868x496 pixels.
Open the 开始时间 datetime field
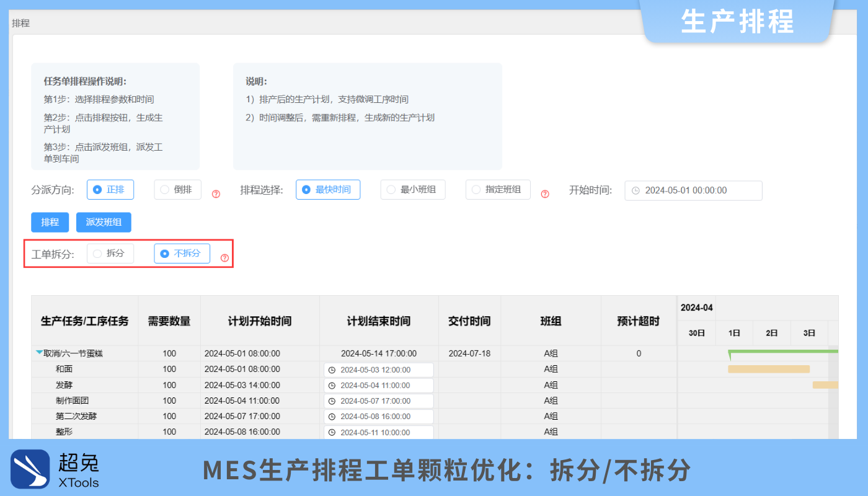click(693, 190)
